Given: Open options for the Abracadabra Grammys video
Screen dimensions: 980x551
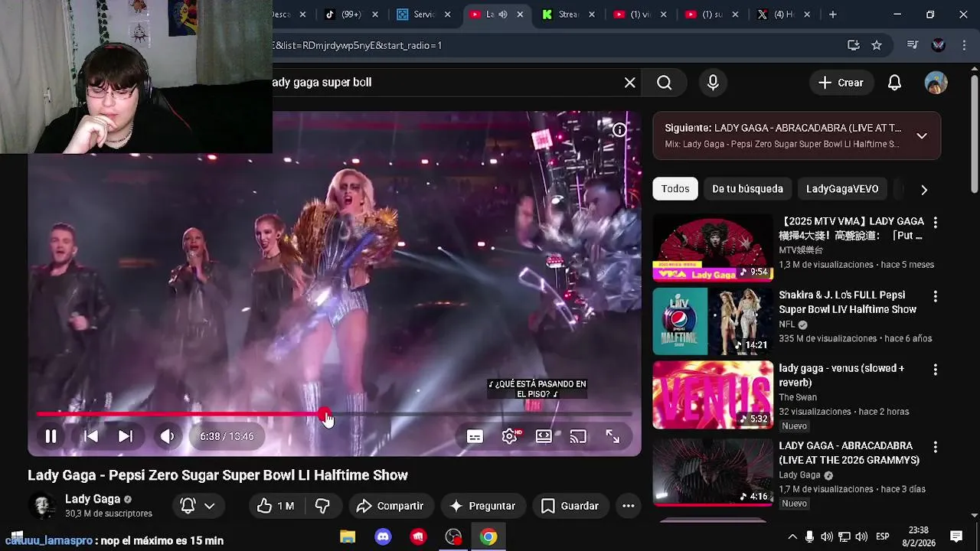Looking at the screenshot, I should pyautogui.click(x=935, y=446).
